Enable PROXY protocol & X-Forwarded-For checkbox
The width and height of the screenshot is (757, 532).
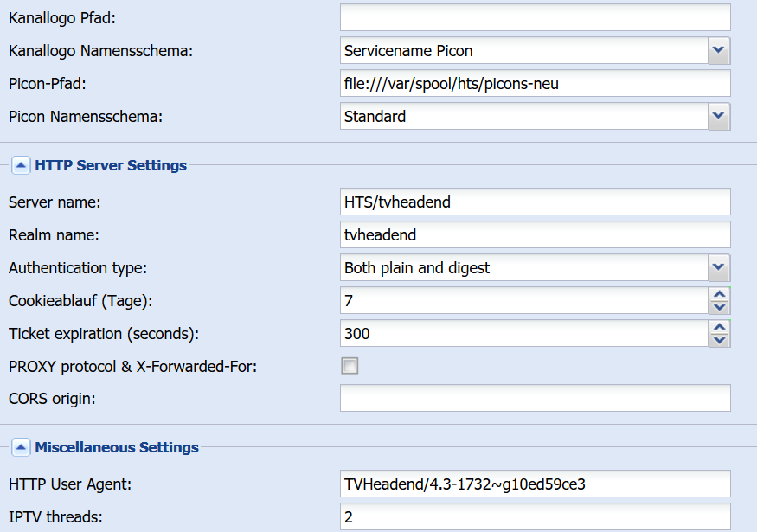tap(350, 366)
